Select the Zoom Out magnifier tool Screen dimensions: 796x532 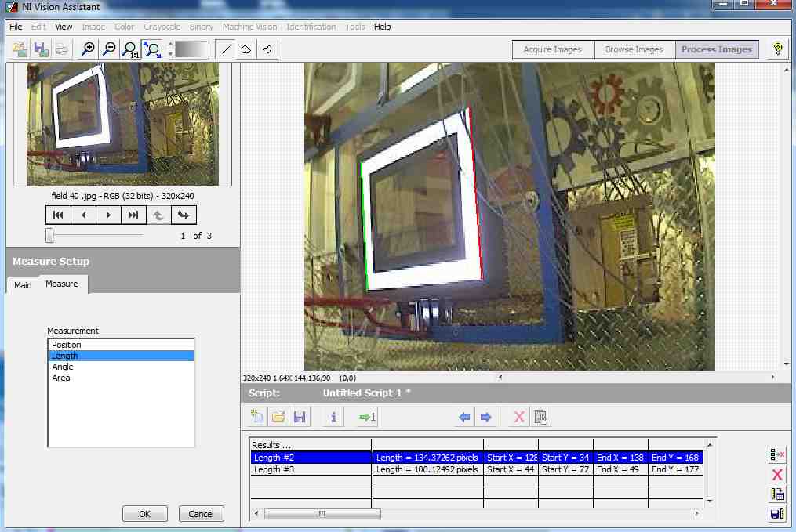coord(109,49)
